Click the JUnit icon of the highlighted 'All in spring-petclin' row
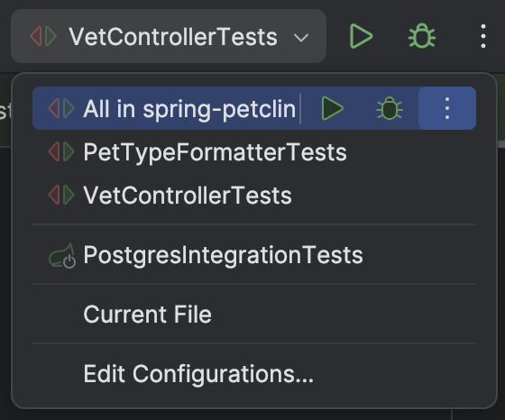Viewport: 505px width, 420px height. click(61, 108)
